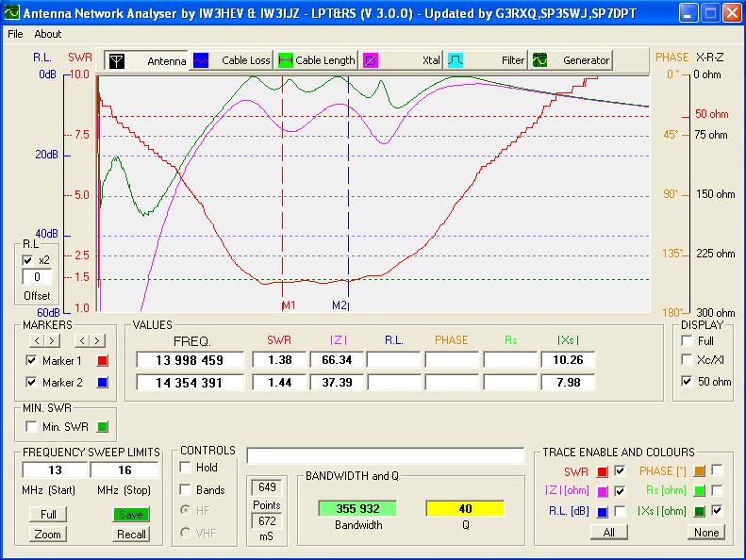Click the red SWR trace colour swatch
This screenshot has height=560, width=746.
coord(602,470)
